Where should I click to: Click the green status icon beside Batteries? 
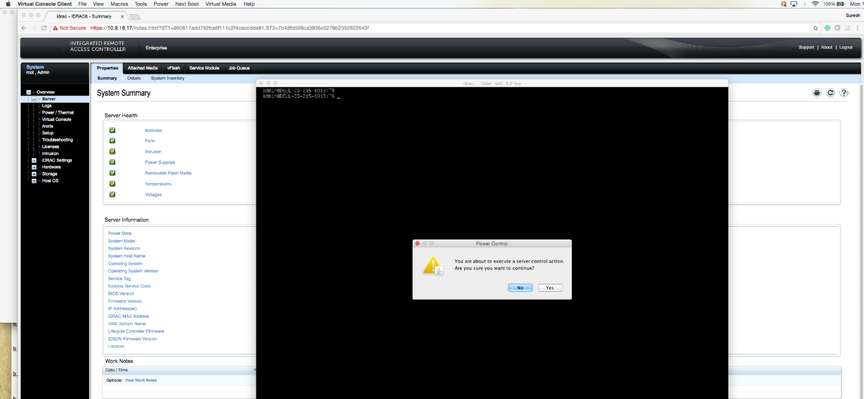(112, 130)
